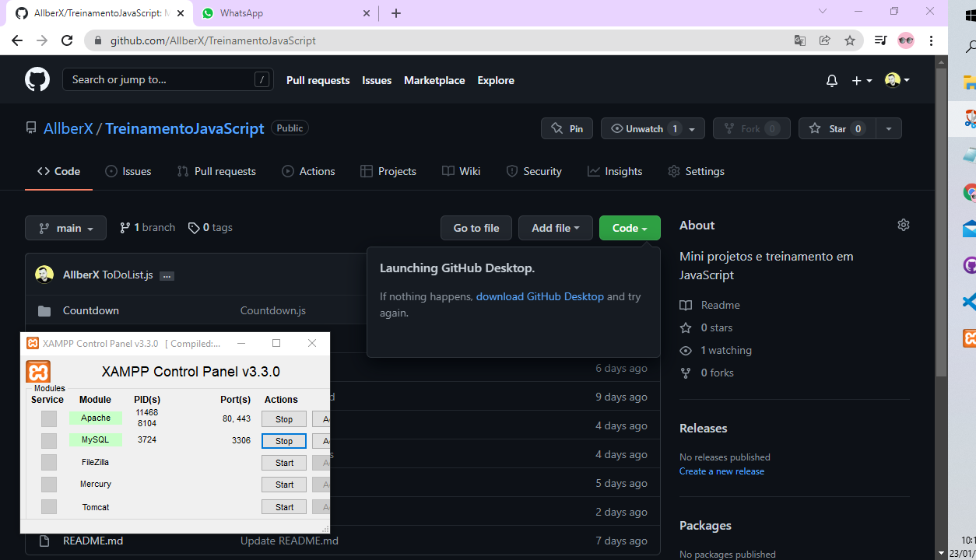Open the Countdown folder
Viewport: 976px width, 560px height.
pyautogui.click(x=91, y=310)
